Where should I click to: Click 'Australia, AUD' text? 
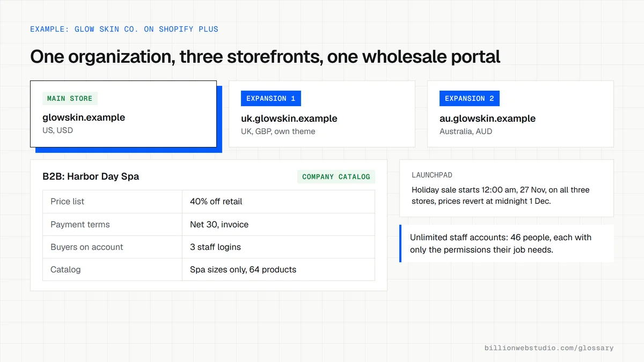(466, 131)
